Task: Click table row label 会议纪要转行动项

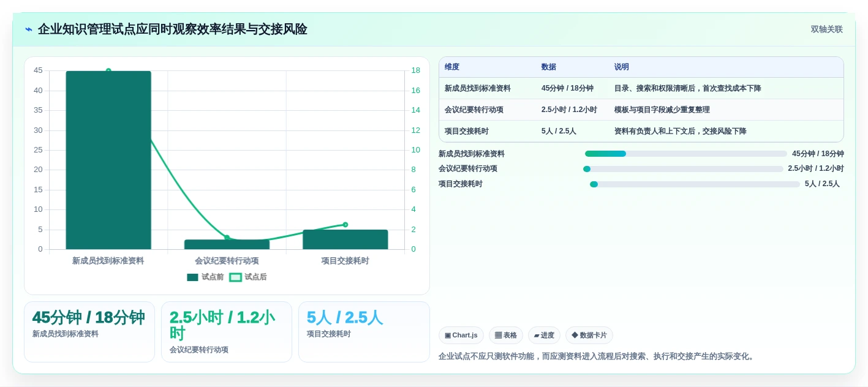Action: click(x=474, y=110)
